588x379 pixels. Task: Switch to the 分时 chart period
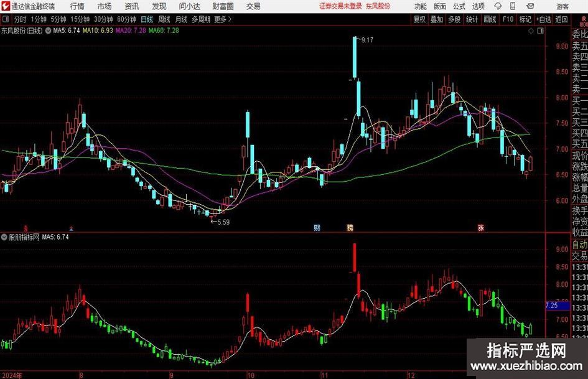(20, 19)
